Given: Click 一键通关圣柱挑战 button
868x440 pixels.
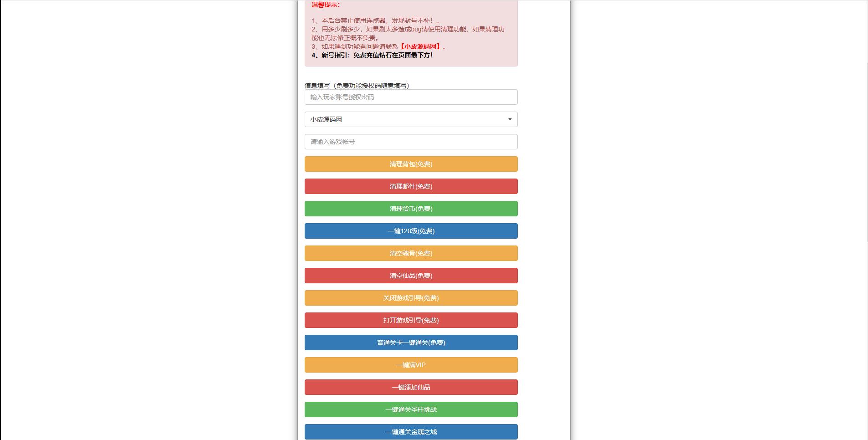Looking at the screenshot, I should [411, 409].
